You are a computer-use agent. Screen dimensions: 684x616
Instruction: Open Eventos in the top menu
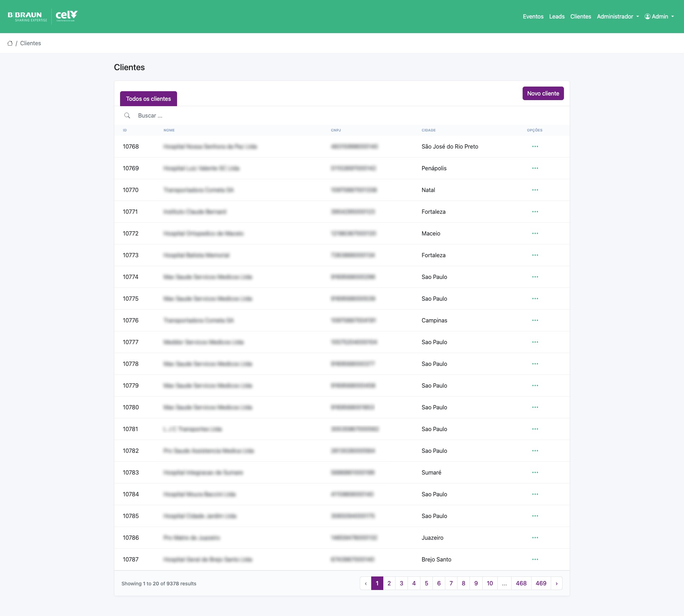click(533, 16)
